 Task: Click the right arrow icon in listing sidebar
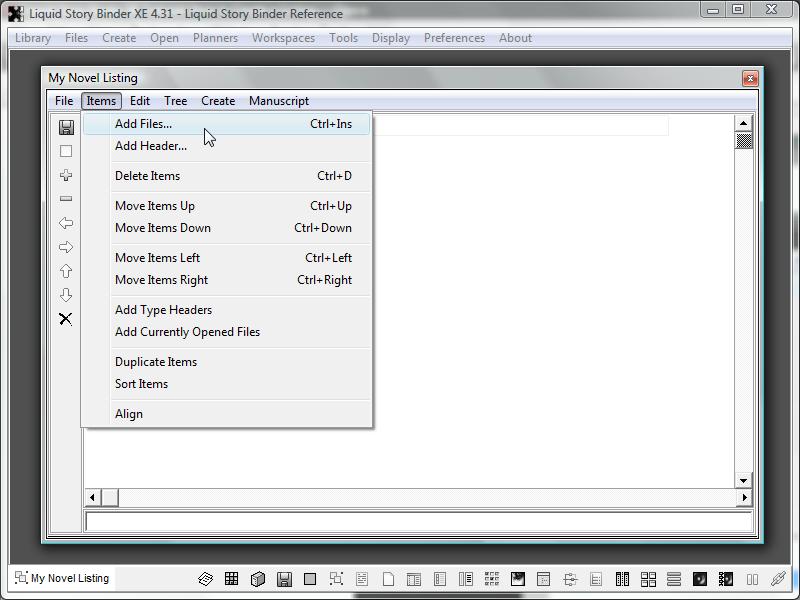[66, 247]
